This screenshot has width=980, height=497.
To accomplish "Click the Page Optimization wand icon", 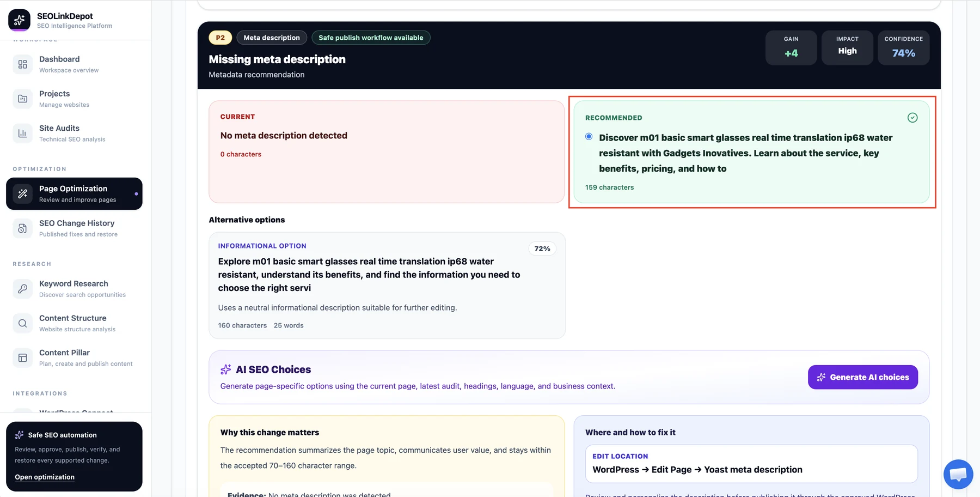I will tap(22, 193).
